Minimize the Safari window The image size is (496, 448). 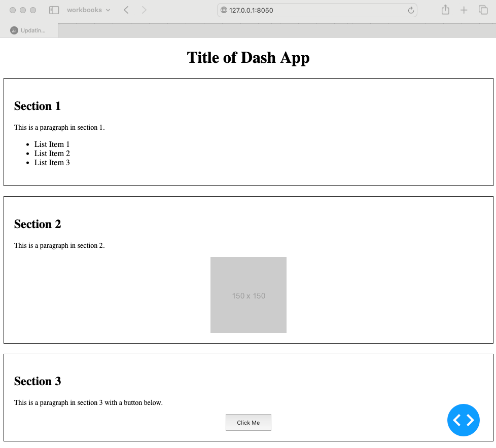coord(23,10)
